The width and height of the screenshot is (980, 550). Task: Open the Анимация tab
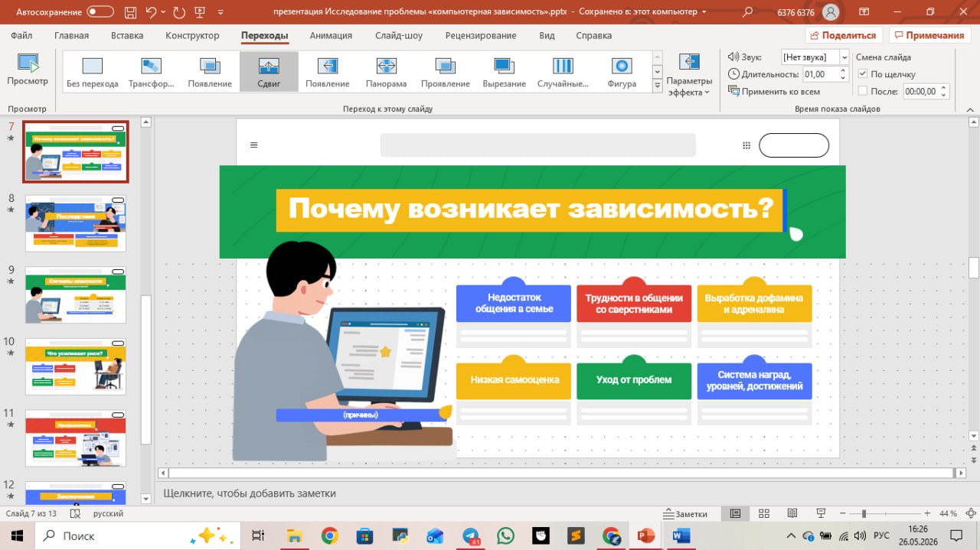(x=331, y=35)
